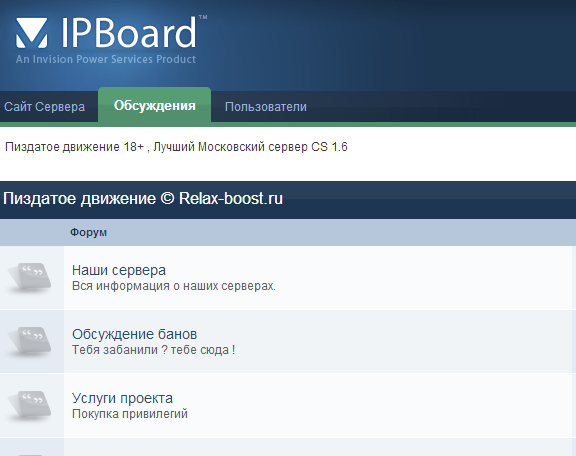
Task: Open category Пиздатое движение © Relax-boost.ru
Action: coord(143,199)
